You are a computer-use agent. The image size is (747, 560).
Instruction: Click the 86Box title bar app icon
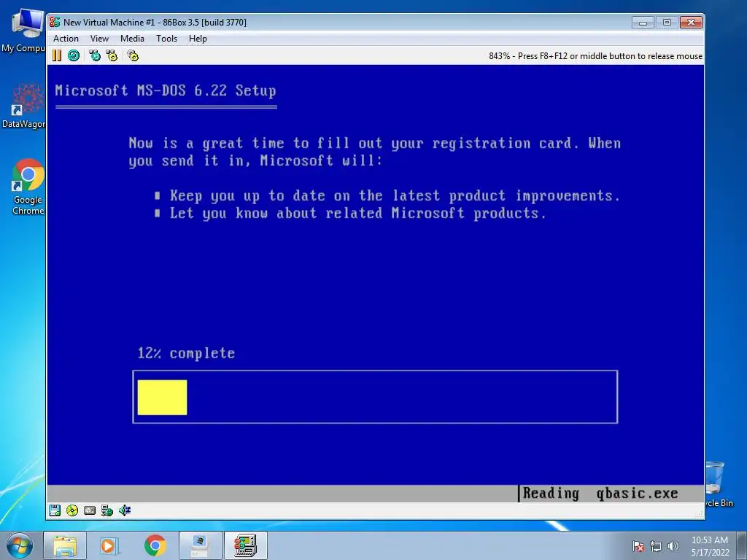click(55, 22)
